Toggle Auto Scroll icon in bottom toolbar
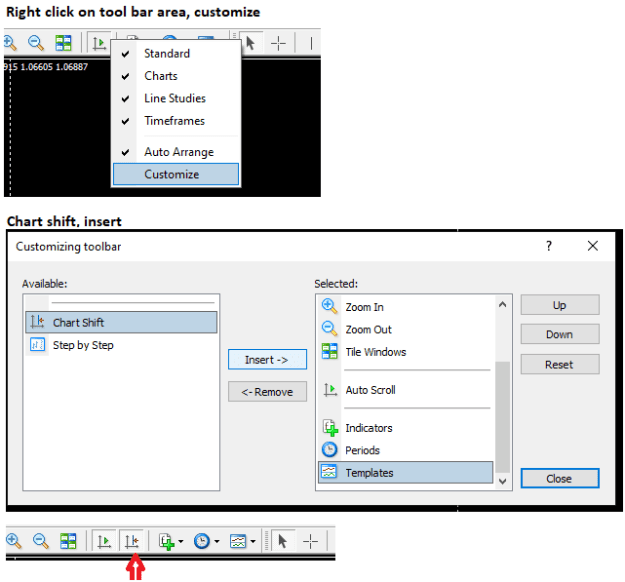This screenshot has height=582, width=625. click(x=104, y=541)
